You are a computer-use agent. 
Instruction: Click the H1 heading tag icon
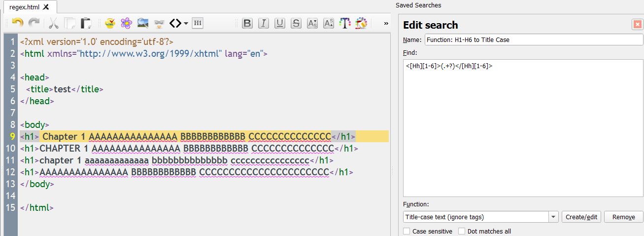(198, 23)
